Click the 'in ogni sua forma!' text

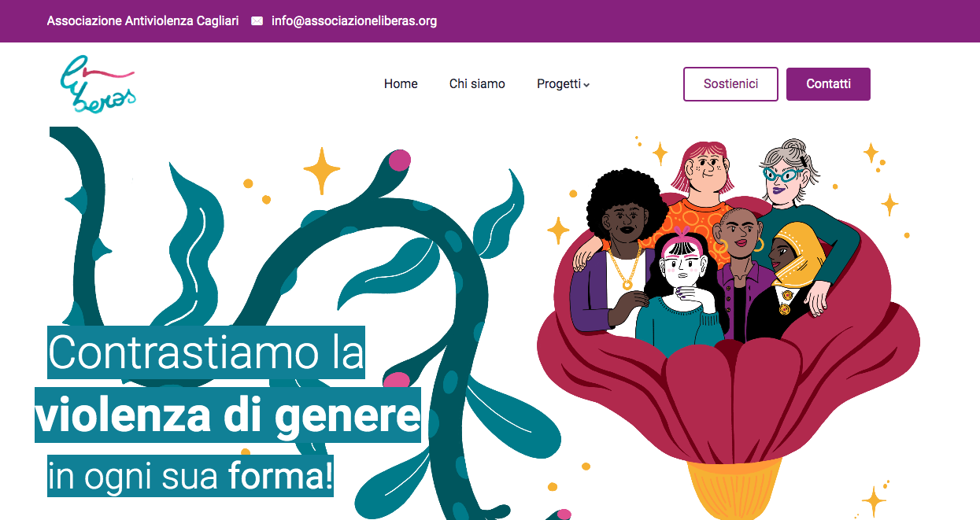pyautogui.click(x=190, y=476)
